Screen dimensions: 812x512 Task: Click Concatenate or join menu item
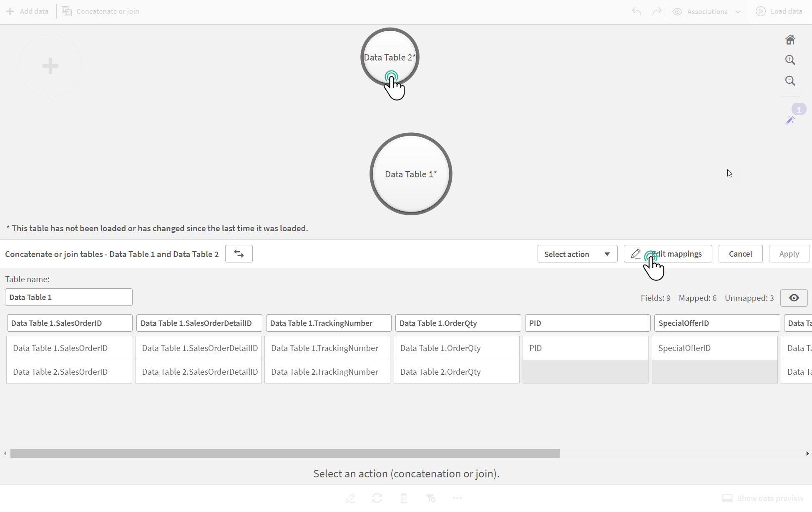100,10
